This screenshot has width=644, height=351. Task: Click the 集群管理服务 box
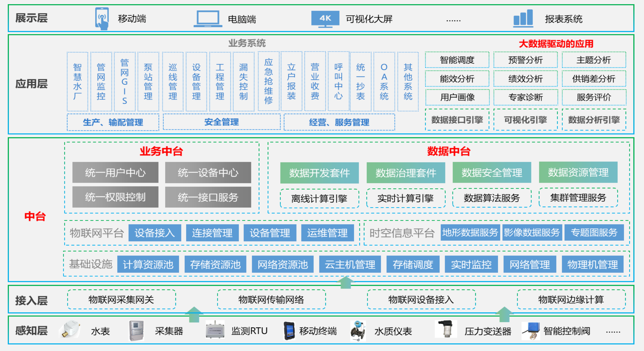(x=578, y=197)
